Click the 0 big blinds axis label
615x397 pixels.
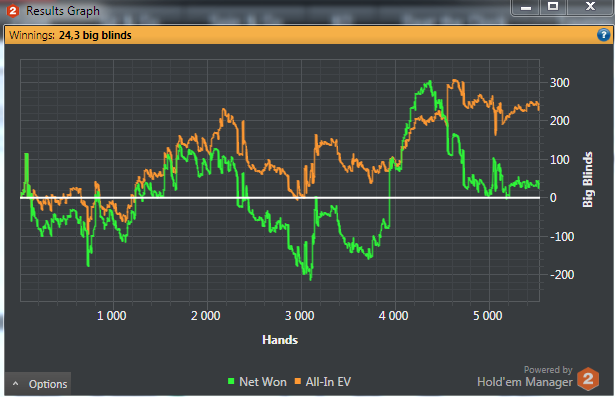click(553, 198)
